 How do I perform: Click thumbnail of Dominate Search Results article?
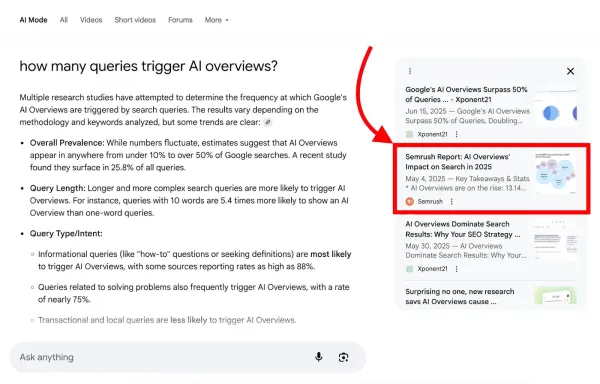click(556, 240)
